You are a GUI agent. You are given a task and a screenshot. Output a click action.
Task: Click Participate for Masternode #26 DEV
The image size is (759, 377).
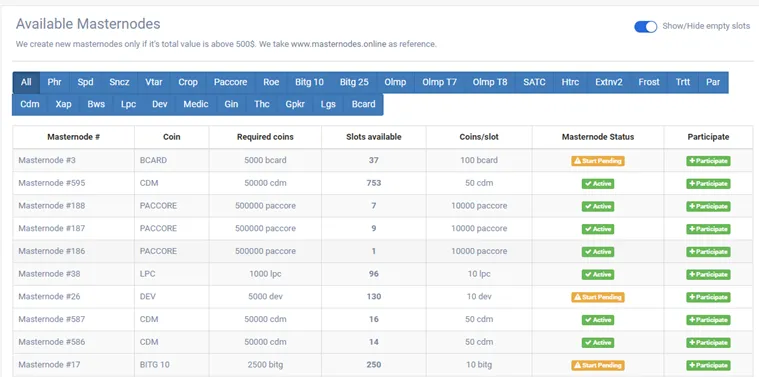tap(708, 297)
